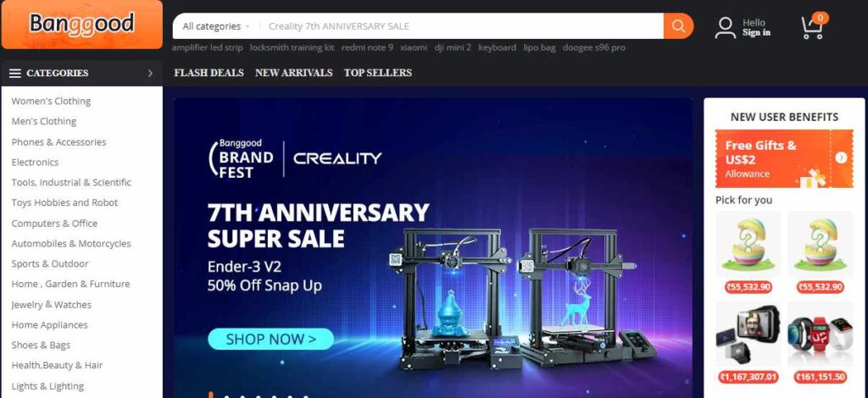This screenshot has width=868, height=398.
Task: Open the first mystery egg product
Action: pyautogui.click(x=748, y=244)
